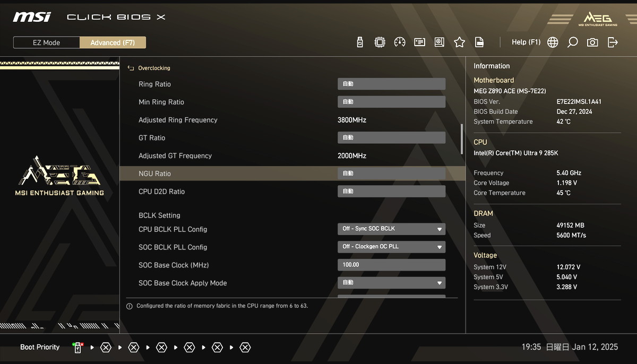The height and width of the screenshot is (364, 637).
Task: Click the DRAM size 49152 MB value
Action: 570,226
